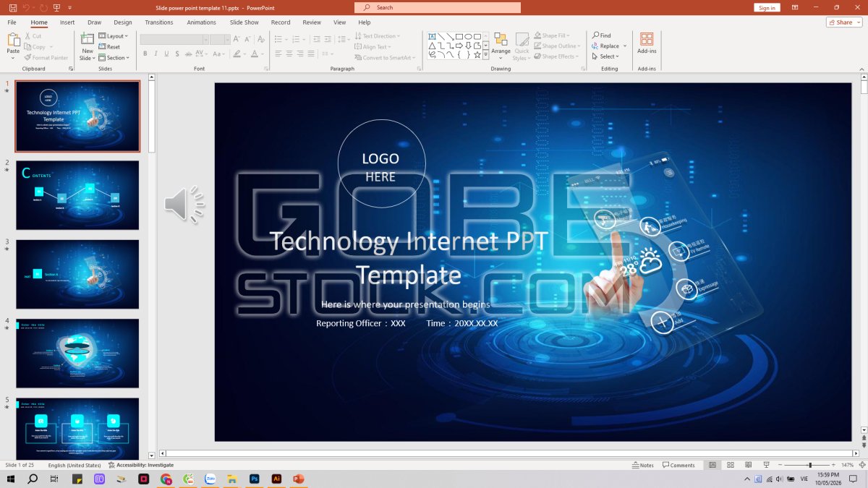This screenshot has height=488, width=868.
Task: Click the slide panel vertical scrollbar
Action: pyautogui.click(x=152, y=116)
